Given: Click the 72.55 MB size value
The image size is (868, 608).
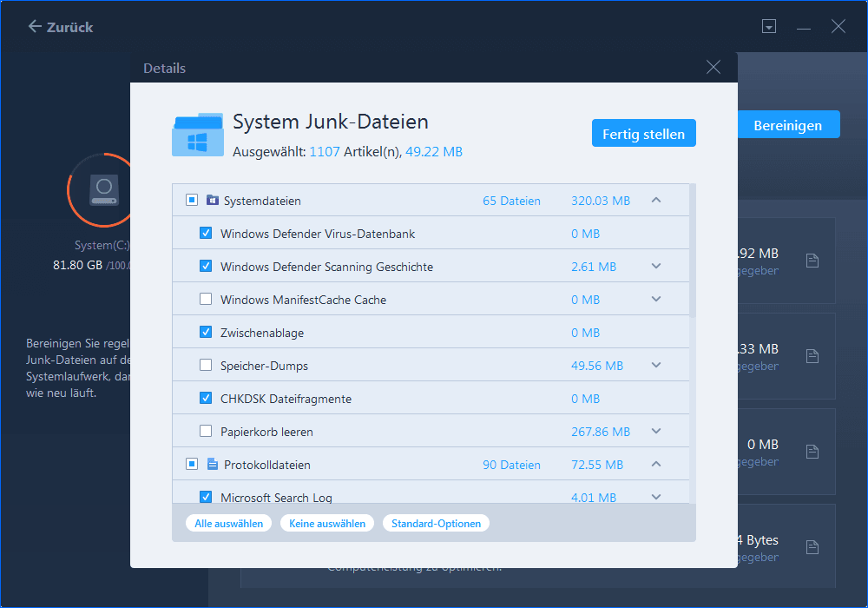Looking at the screenshot, I should coord(597,465).
